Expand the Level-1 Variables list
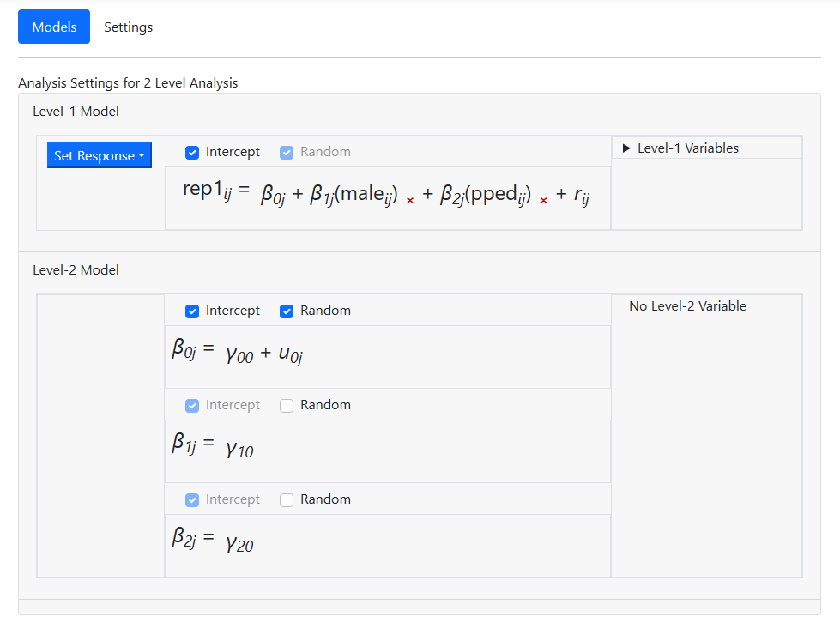Viewport: 840px width, 635px height. pyautogui.click(x=680, y=148)
